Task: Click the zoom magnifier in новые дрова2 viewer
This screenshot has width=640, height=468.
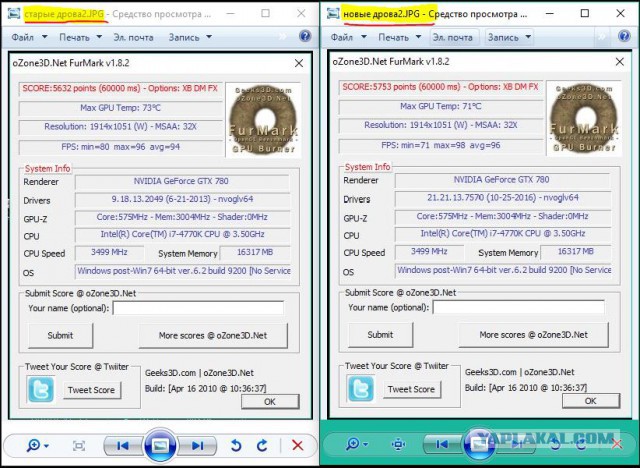Action: 356,444
